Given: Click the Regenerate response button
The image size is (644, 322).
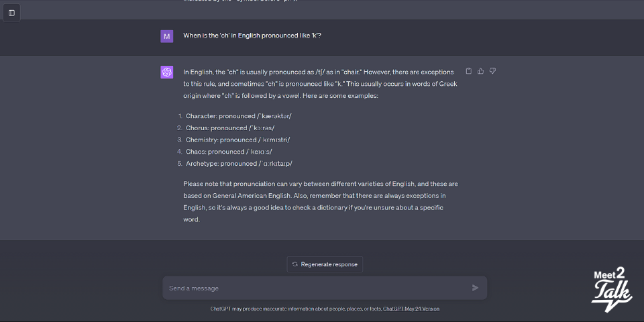Looking at the screenshot, I should [x=325, y=264].
